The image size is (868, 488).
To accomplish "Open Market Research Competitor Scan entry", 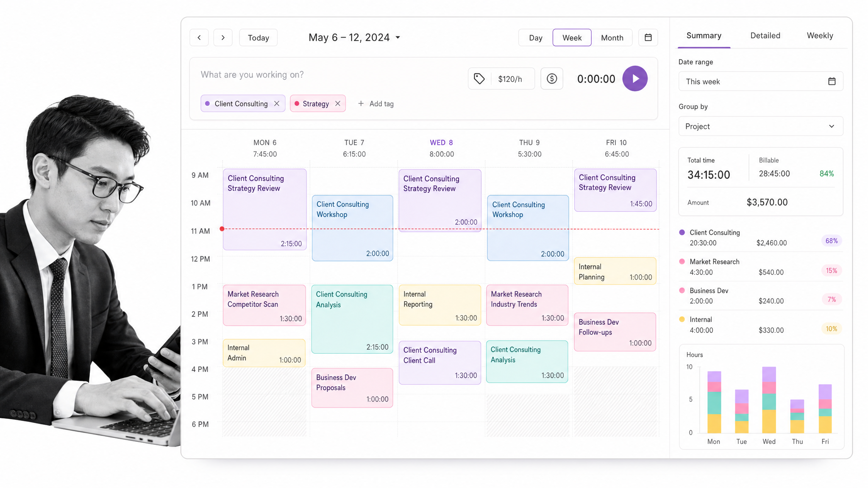I will (264, 305).
